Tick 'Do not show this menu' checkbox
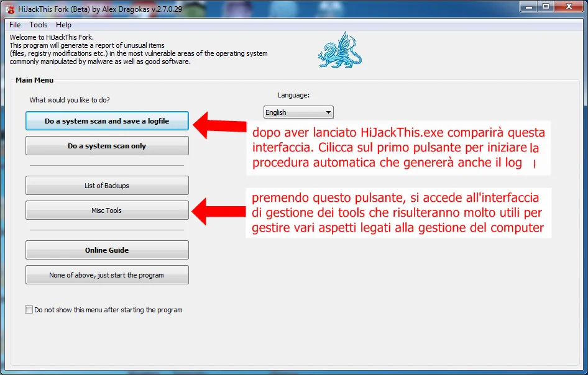 pyautogui.click(x=29, y=309)
